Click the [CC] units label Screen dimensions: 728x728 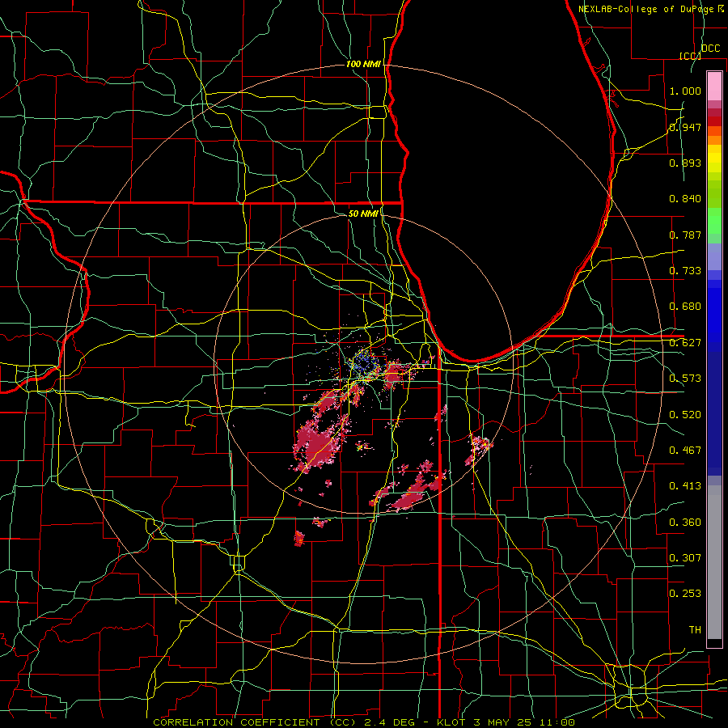(689, 56)
